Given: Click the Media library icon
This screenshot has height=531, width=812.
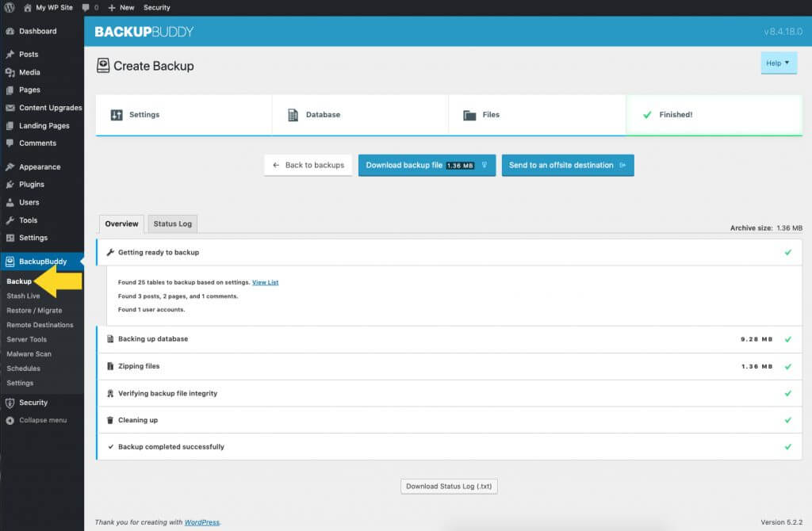Looking at the screenshot, I should click(x=10, y=72).
